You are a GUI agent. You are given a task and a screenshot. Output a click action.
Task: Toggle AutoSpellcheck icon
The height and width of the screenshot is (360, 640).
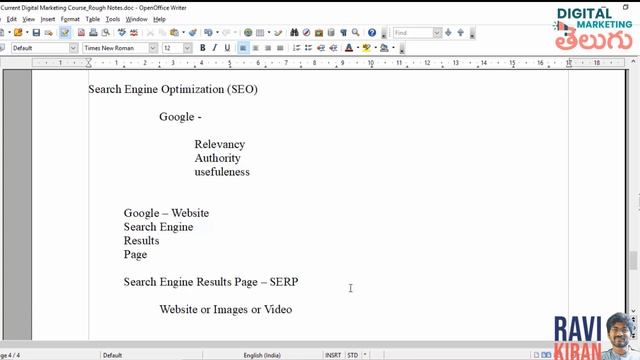(134, 33)
